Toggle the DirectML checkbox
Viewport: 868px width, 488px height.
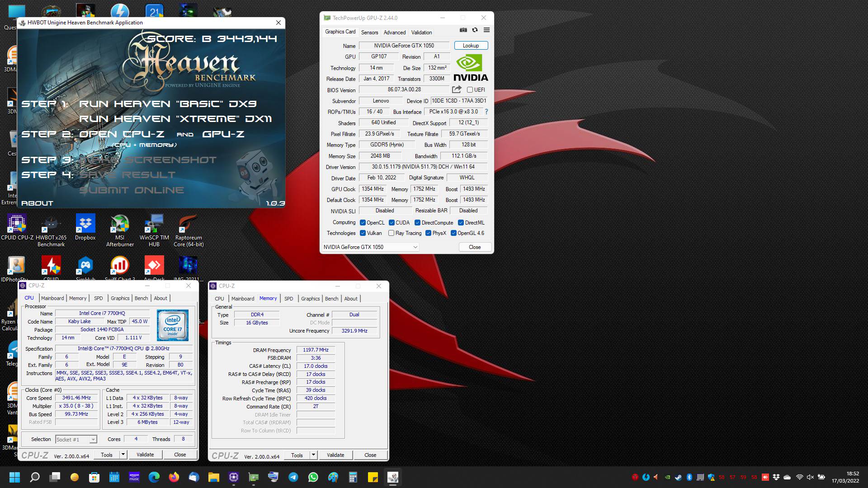461,223
